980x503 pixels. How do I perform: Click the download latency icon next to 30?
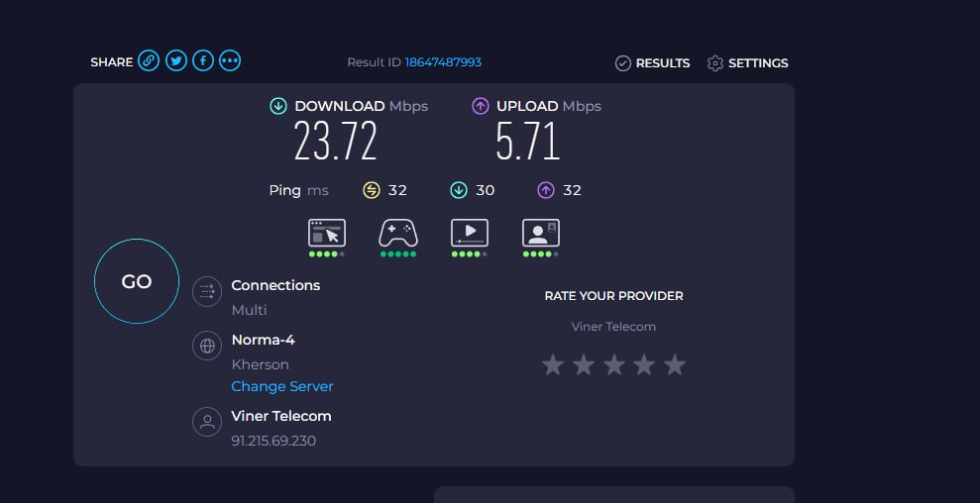coord(459,190)
